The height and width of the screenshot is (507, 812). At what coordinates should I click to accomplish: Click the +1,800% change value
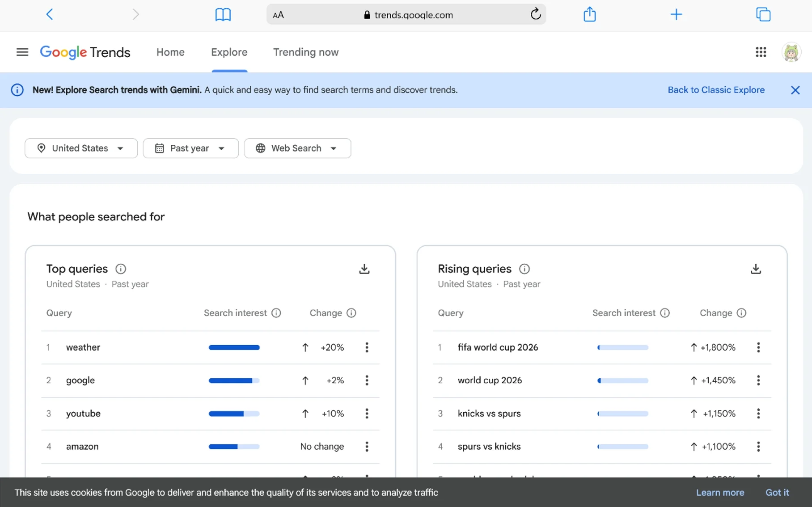[718, 347]
